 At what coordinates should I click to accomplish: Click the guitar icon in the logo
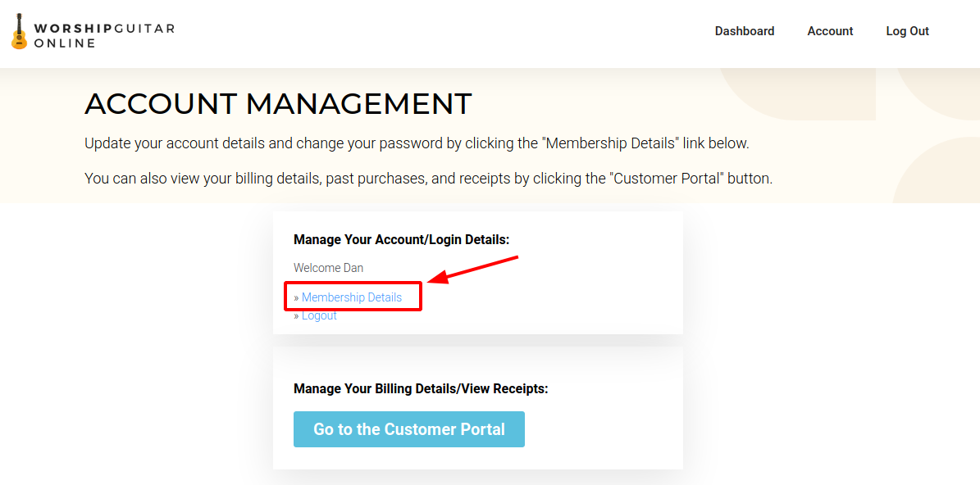point(19,32)
